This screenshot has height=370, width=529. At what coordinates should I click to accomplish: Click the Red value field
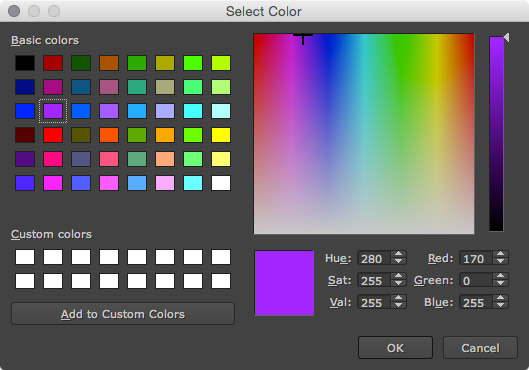(x=476, y=258)
